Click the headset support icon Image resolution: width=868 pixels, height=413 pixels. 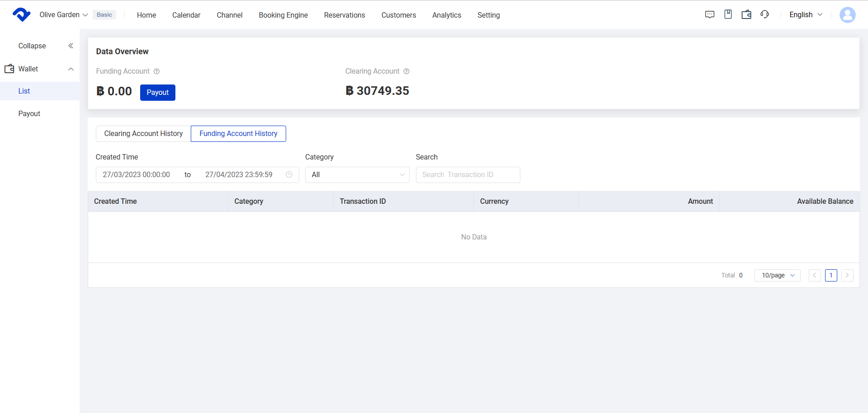pyautogui.click(x=764, y=14)
